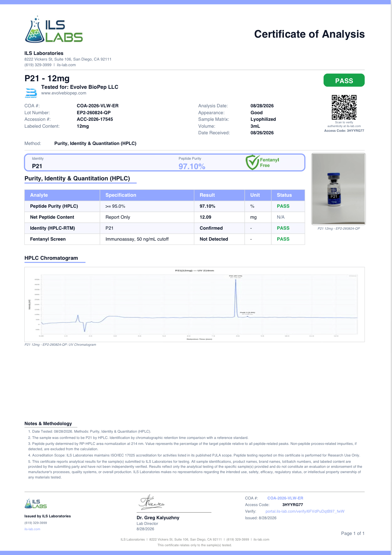Select the Peptide Purity (HPLC) analyte cell
The image size is (392, 555).
click(62, 206)
